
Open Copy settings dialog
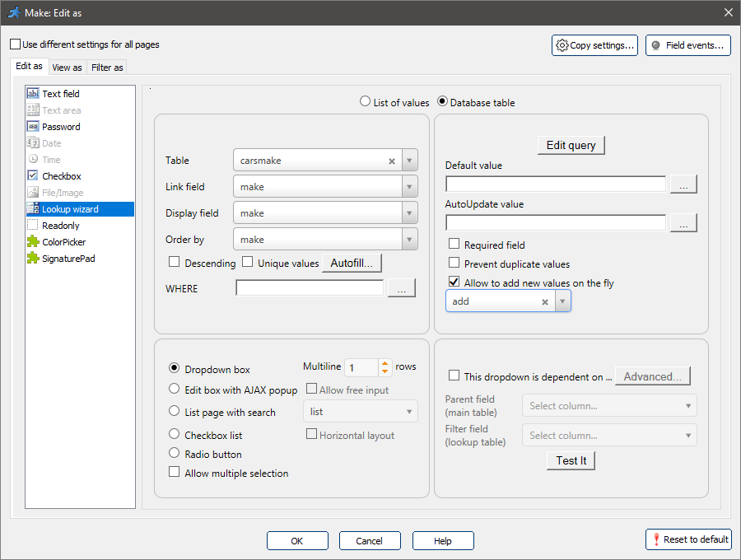(594, 45)
